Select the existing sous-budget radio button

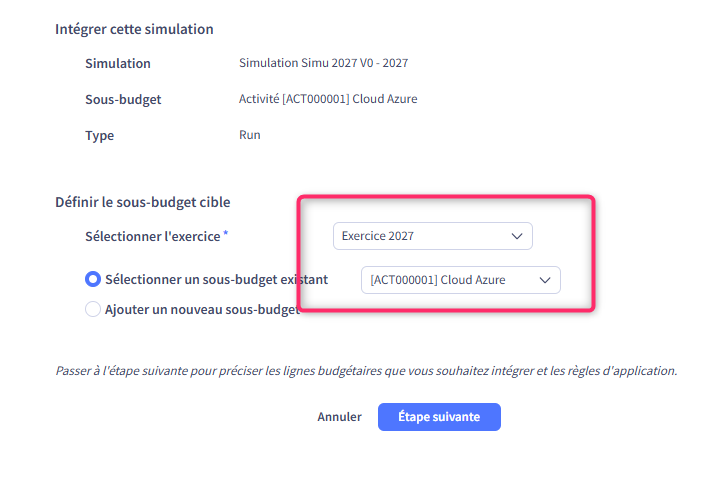93,280
